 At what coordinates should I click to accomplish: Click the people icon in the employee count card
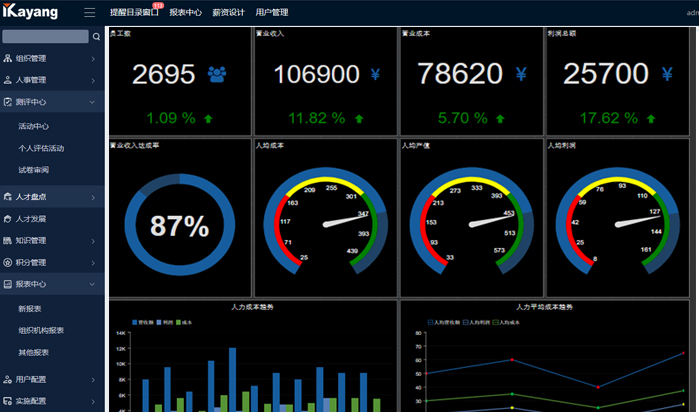click(x=216, y=74)
